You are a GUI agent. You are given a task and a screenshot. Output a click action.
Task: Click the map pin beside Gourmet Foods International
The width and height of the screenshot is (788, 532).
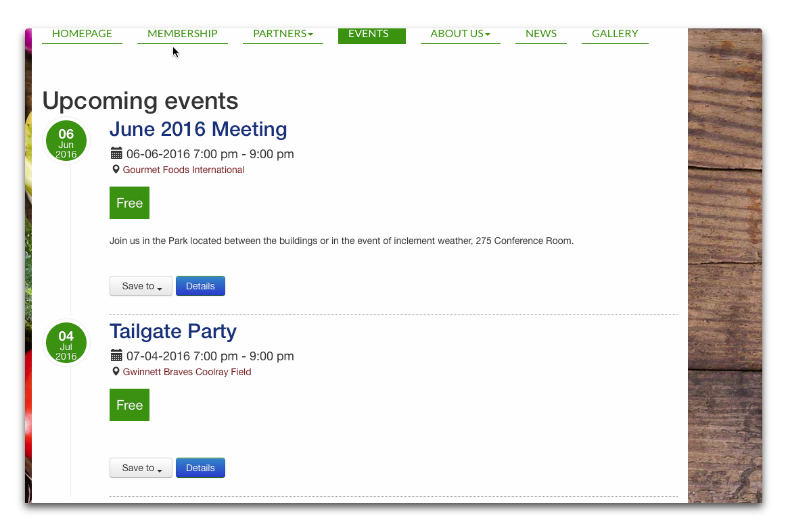116,170
